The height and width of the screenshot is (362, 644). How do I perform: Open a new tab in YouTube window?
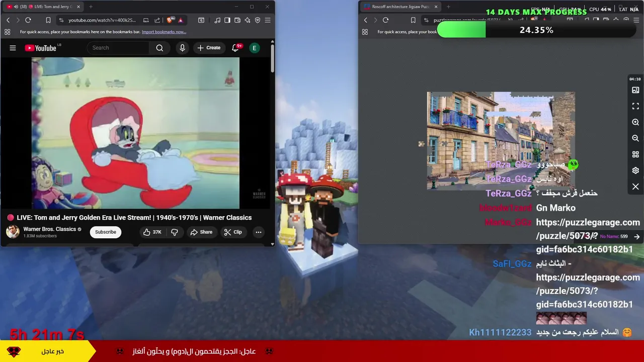pos(91,7)
